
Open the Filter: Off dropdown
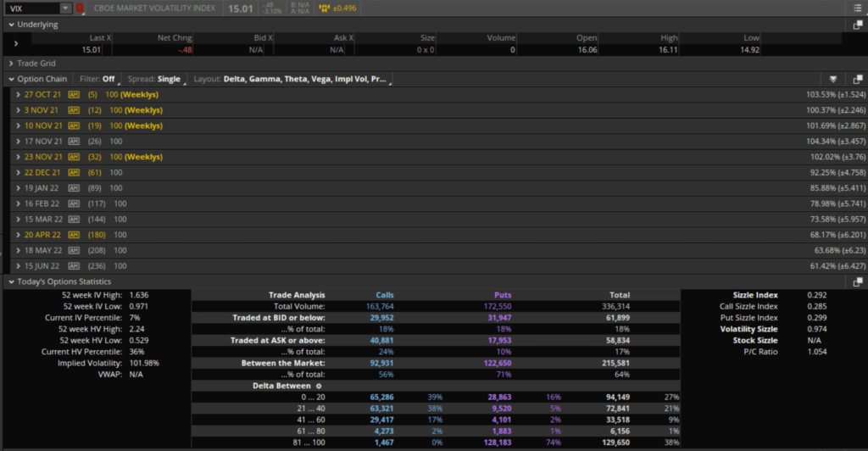(x=100, y=79)
